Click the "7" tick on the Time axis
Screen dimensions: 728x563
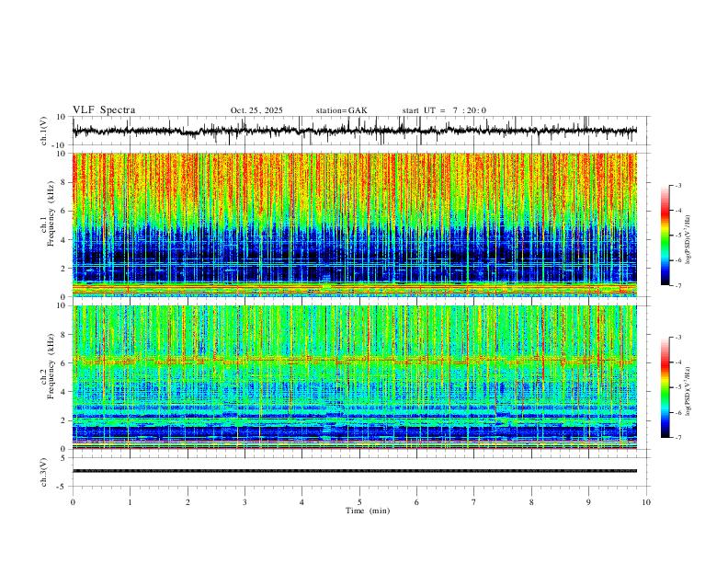click(x=474, y=502)
